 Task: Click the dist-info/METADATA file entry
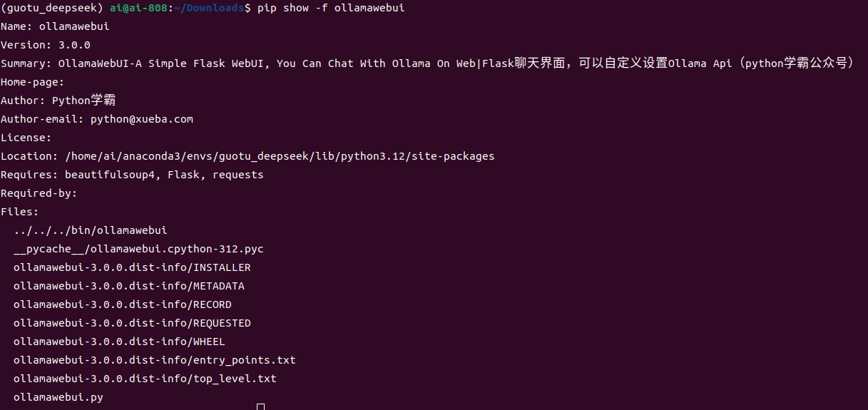tap(129, 286)
